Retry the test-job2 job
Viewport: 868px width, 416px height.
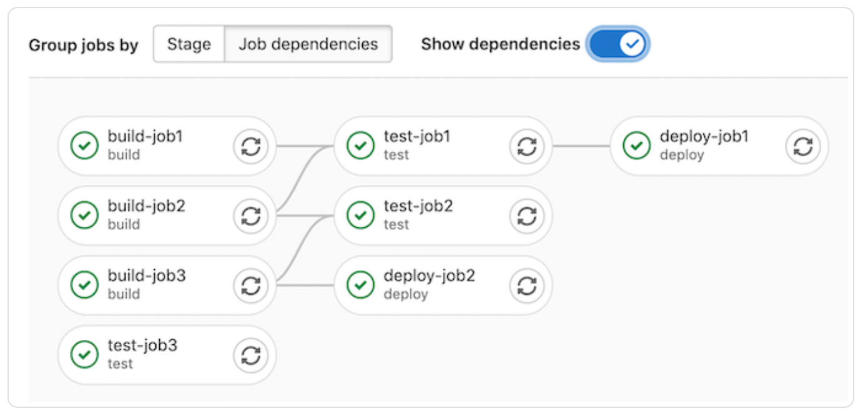526,215
